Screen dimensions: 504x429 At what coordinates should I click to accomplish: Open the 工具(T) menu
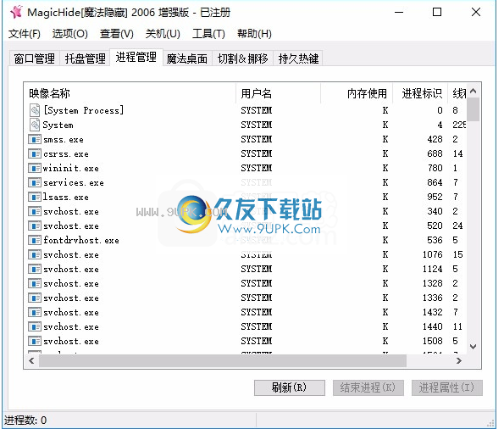208,33
